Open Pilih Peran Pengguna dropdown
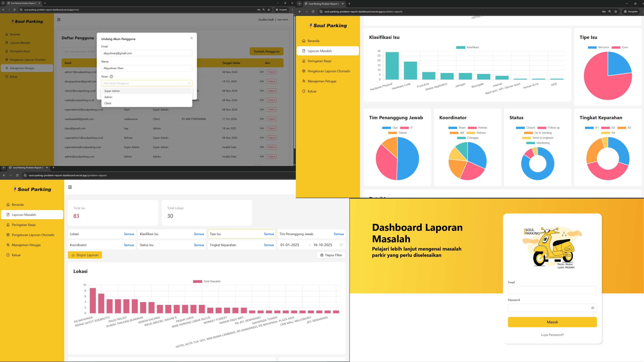 [147, 83]
